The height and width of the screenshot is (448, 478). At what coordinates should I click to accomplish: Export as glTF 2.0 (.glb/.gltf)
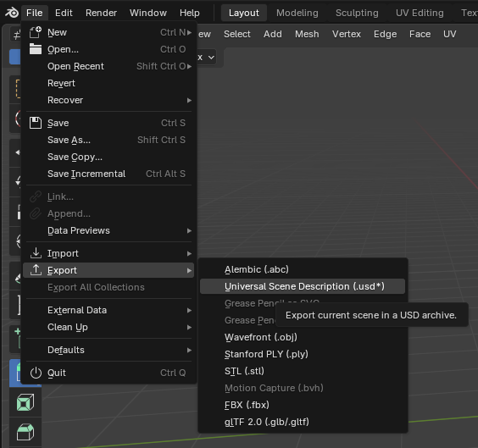303,422
